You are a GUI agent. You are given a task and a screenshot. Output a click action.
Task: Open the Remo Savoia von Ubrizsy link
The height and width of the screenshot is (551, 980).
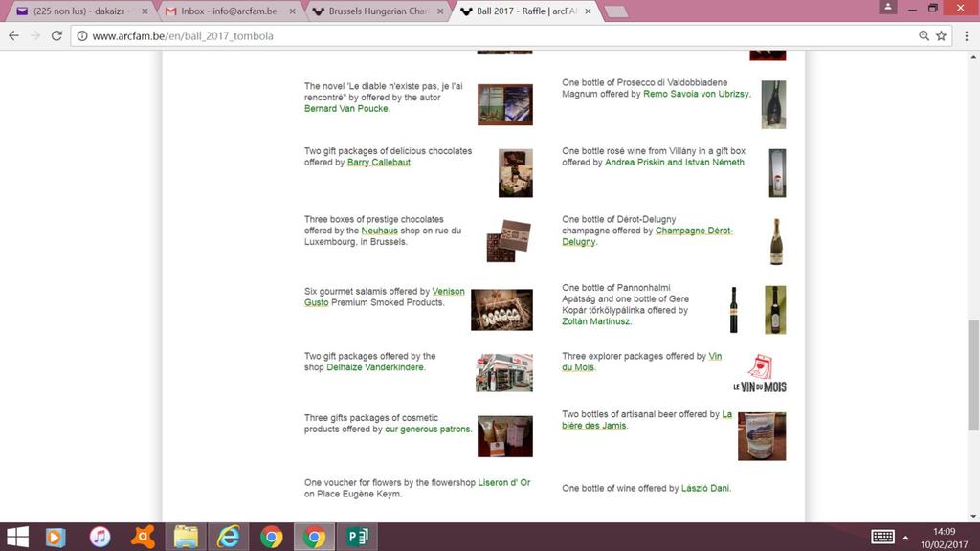pos(696,94)
